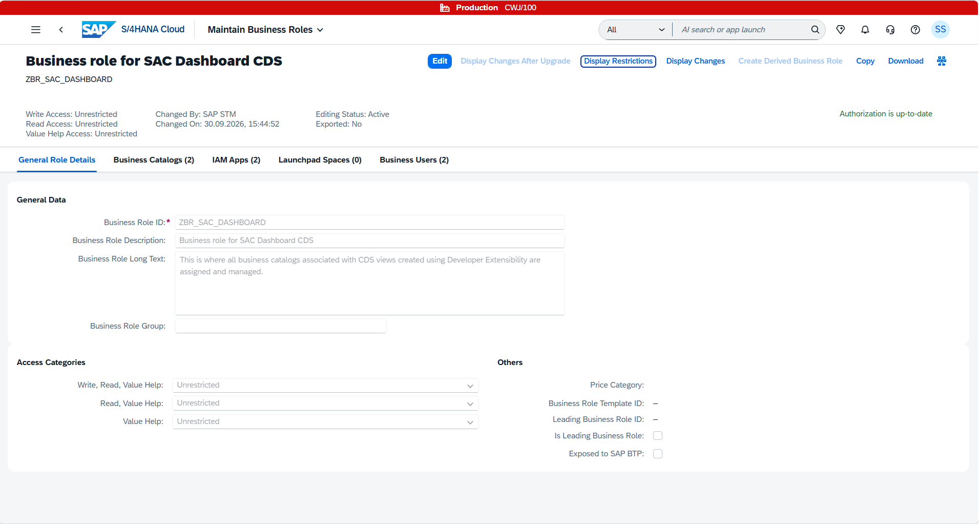Viewport: 980px width, 524px height.
Task: Open Write, Read, Value Help dropdown
Action: pyautogui.click(x=325, y=385)
